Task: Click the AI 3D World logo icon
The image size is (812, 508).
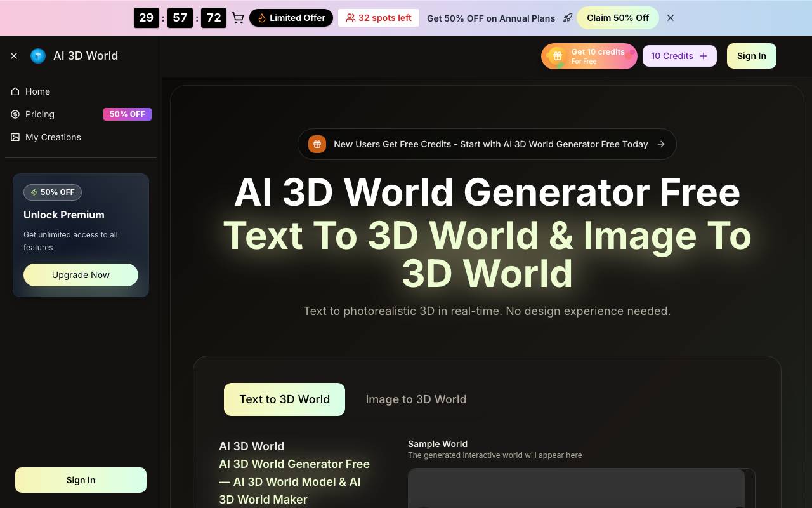Action: [x=38, y=56]
